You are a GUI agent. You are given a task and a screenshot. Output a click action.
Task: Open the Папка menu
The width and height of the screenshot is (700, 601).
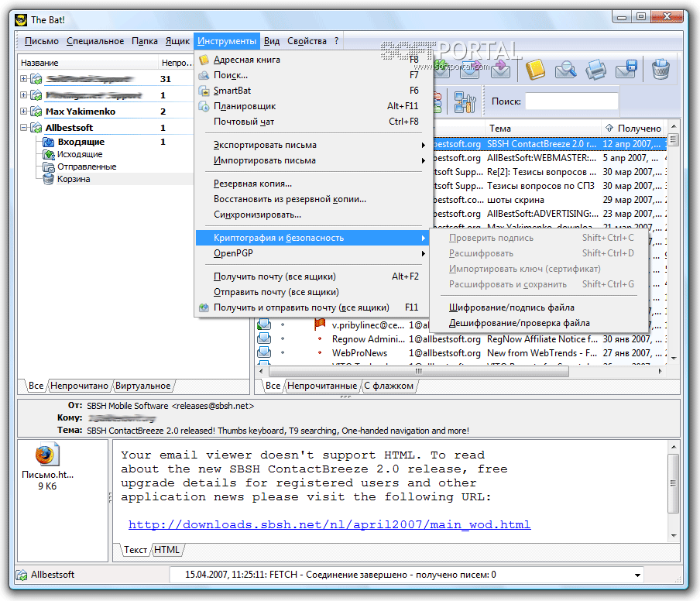tap(145, 41)
